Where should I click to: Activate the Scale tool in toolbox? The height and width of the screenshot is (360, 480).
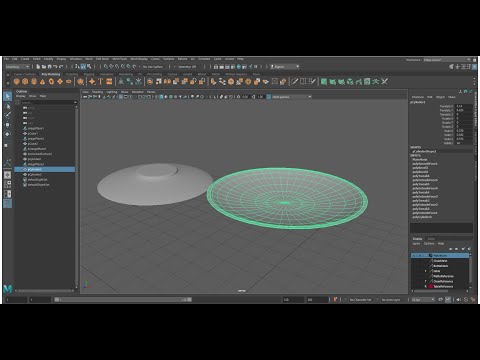(x=7, y=145)
